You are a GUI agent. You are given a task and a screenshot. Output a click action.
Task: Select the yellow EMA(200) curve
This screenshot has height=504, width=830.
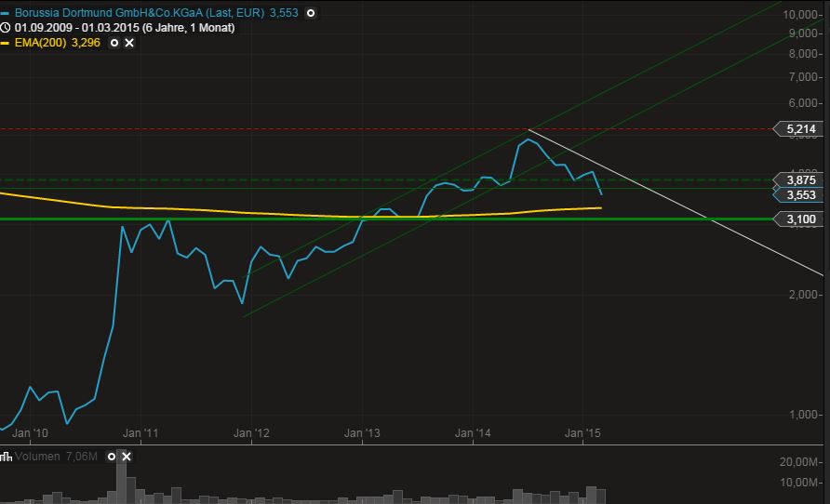[x=301, y=214]
